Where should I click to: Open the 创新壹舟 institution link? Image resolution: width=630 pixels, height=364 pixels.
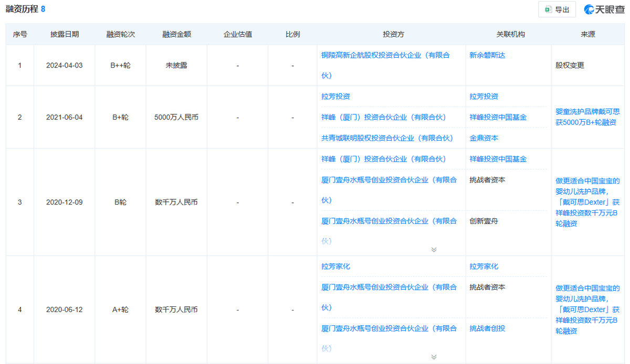(x=484, y=221)
